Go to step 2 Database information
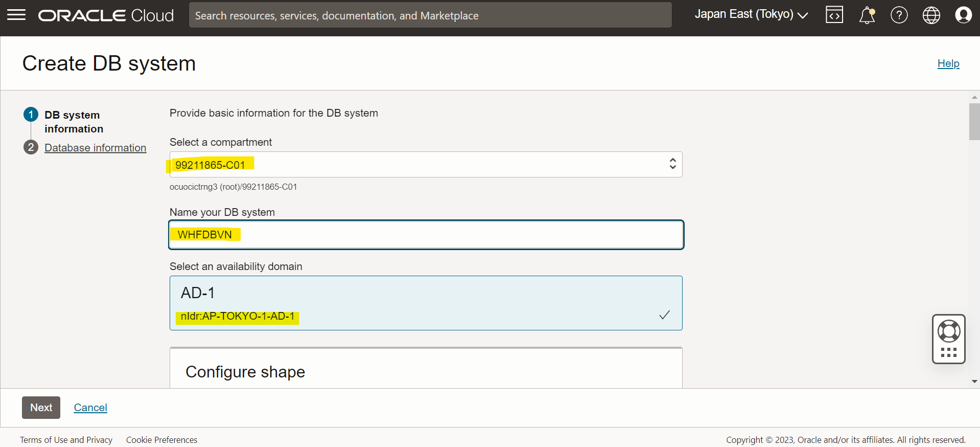This screenshot has width=980, height=447. coord(95,148)
